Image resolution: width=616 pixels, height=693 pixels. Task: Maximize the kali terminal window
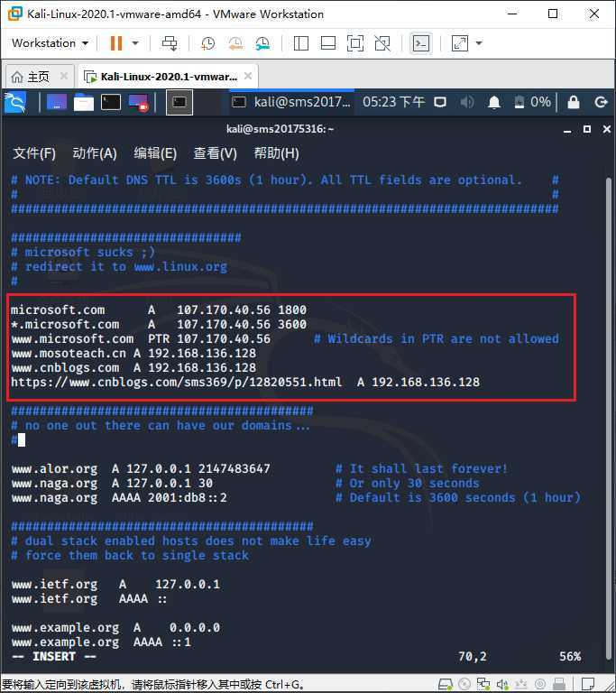pyautogui.click(x=587, y=129)
